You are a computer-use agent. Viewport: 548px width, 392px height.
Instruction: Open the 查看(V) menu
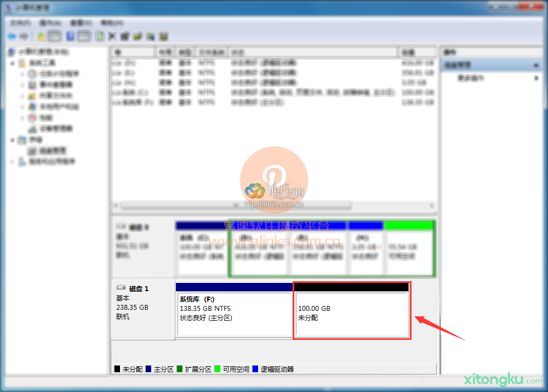point(81,23)
